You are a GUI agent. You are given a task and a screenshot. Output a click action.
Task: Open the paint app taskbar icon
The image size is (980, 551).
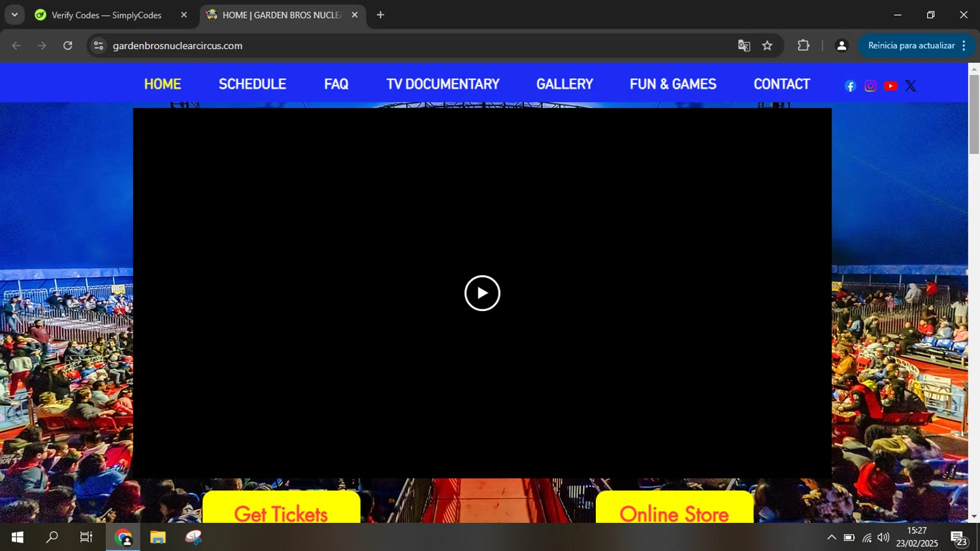193,537
